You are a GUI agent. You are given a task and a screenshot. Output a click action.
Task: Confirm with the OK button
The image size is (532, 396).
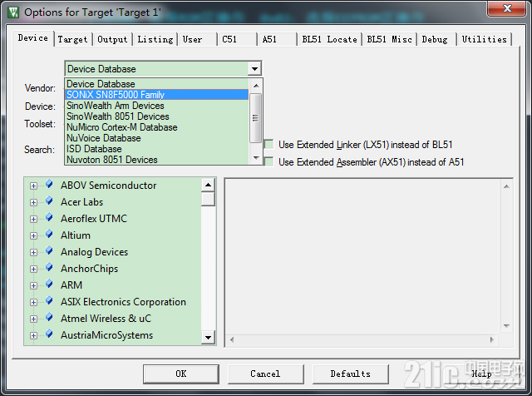click(x=181, y=374)
